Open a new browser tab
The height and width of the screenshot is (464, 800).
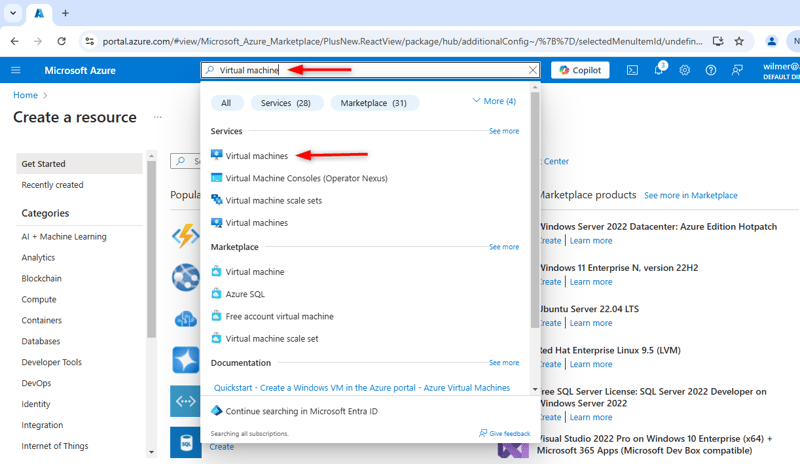pyautogui.click(x=65, y=13)
